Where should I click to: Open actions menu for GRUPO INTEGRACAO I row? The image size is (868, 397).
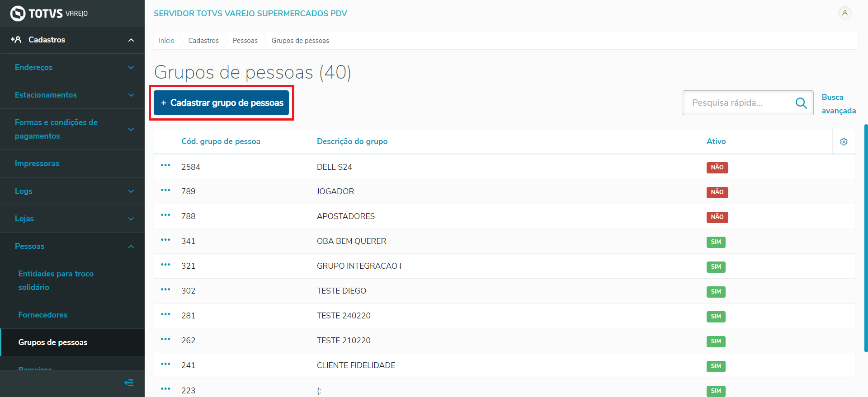click(165, 265)
